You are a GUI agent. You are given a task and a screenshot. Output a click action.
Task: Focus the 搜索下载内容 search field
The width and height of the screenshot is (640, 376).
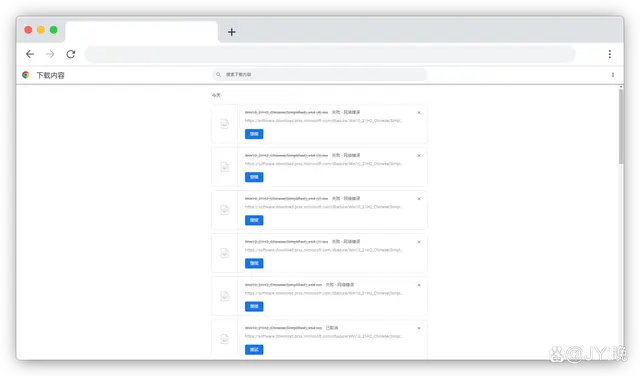pos(320,74)
